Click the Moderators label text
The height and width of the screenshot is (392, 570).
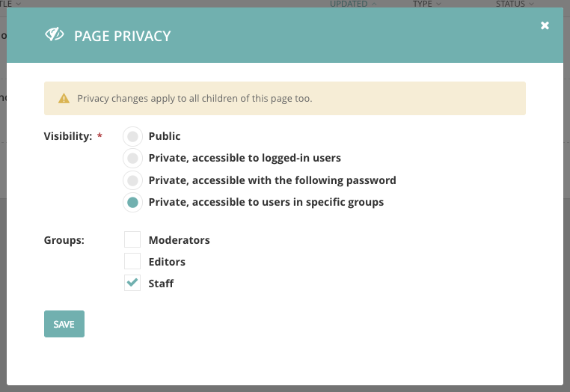tap(179, 240)
